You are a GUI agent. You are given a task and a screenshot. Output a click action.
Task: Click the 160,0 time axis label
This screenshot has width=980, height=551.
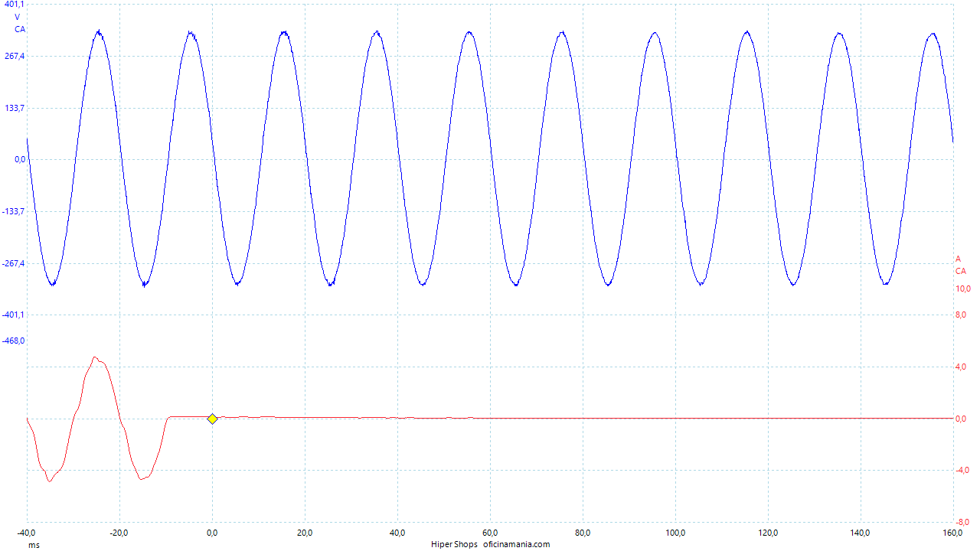953,533
